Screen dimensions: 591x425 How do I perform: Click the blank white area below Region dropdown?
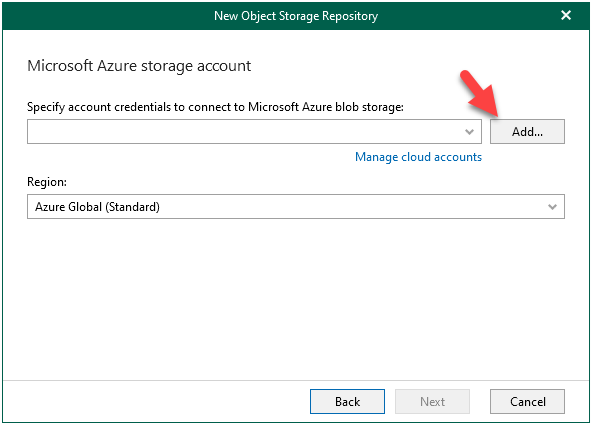click(x=296, y=298)
